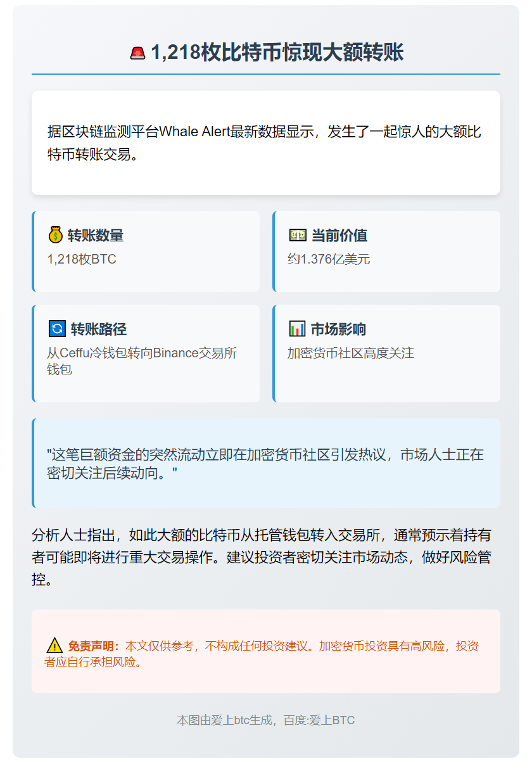Click the blue quote block about 巨额资金
The image size is (532, 778).
(x=265, y=463)
